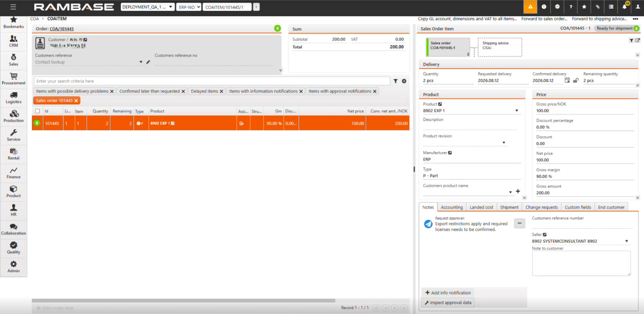Edit customers reference with pencil icon
644x314 pixels.
point(148,62)
